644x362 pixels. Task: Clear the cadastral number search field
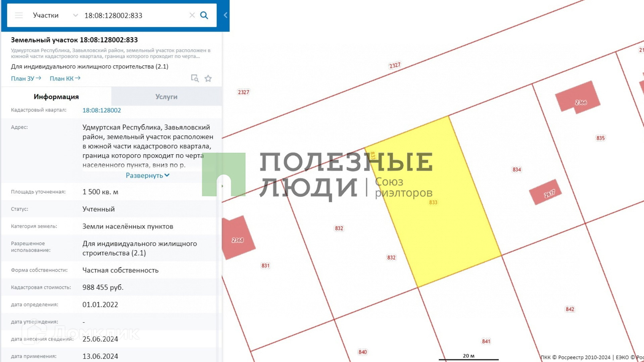click(x=192, y=15)
